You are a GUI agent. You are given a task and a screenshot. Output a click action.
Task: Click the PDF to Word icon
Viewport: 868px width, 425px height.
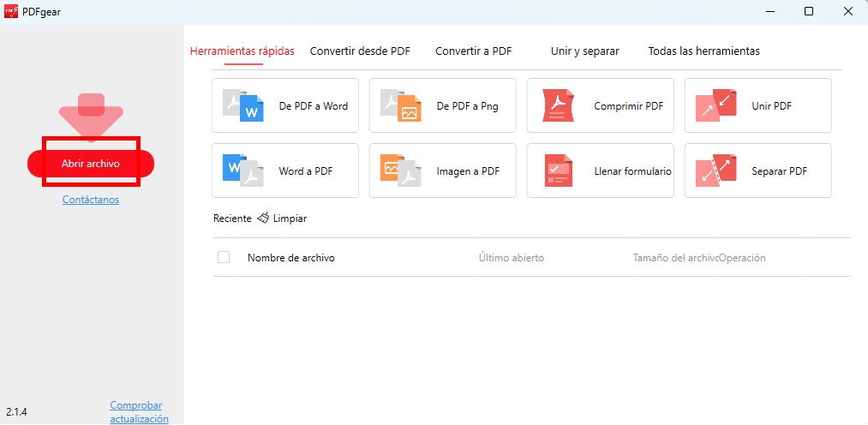pos(243,105)
